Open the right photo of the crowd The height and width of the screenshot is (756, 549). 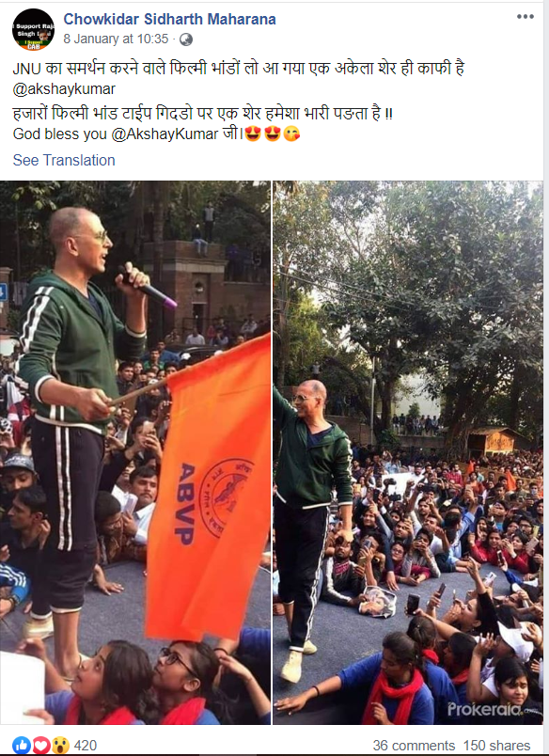click(x=408, y=452)
